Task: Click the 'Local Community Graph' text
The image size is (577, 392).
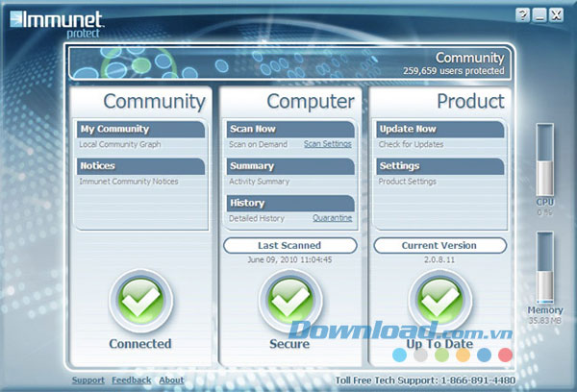Action: (120, 144)
